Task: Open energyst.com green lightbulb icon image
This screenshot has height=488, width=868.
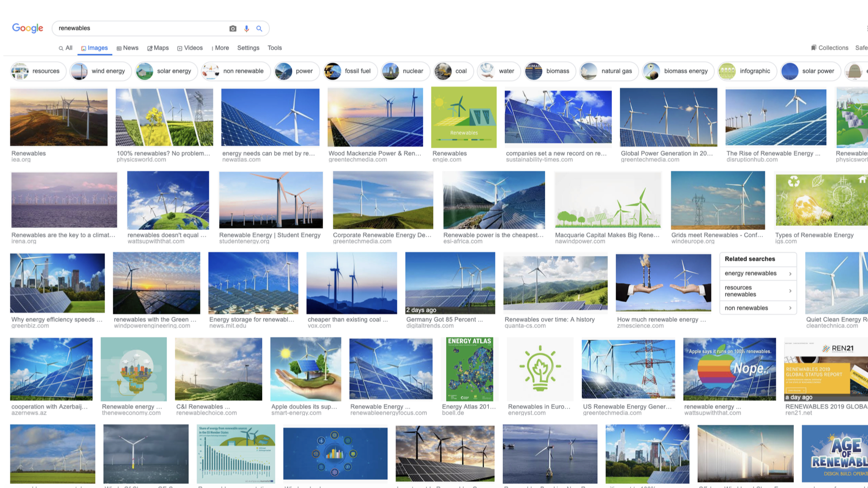Action: (x=540, y=369)
